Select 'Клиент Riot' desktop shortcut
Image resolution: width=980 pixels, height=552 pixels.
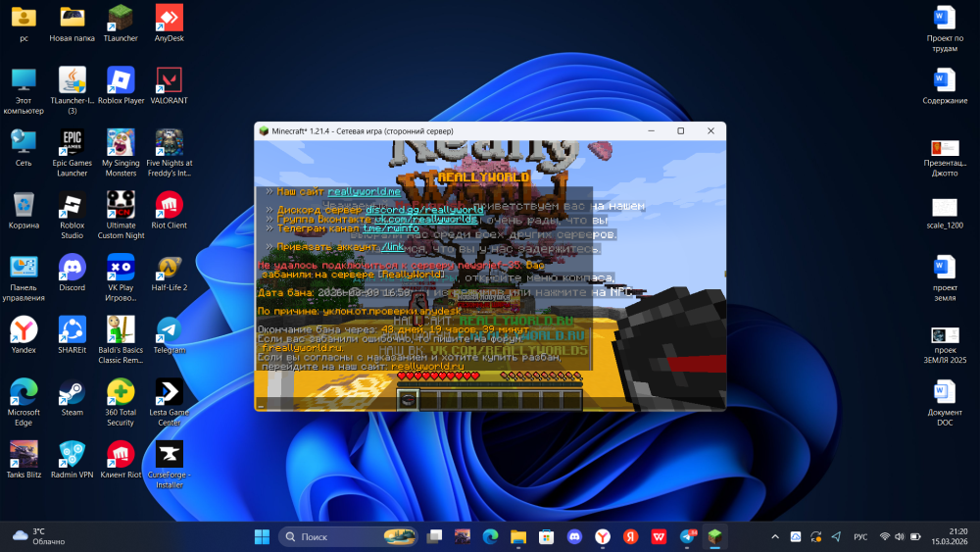[121, 460]
